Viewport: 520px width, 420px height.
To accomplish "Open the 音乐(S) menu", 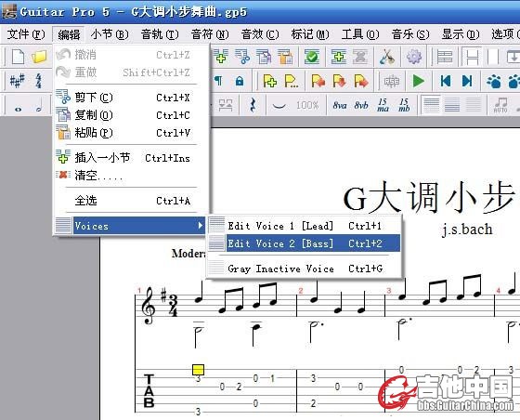I will tap(409, 34).
